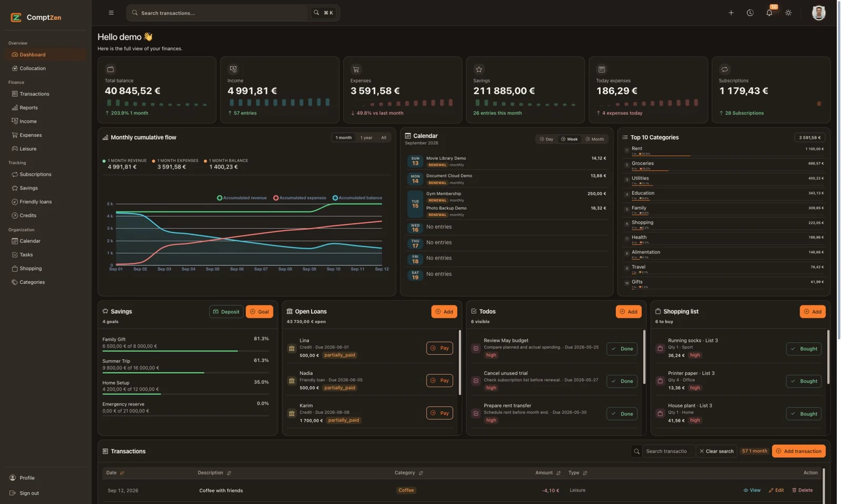Click the ComptZen logo

[36, 17]
